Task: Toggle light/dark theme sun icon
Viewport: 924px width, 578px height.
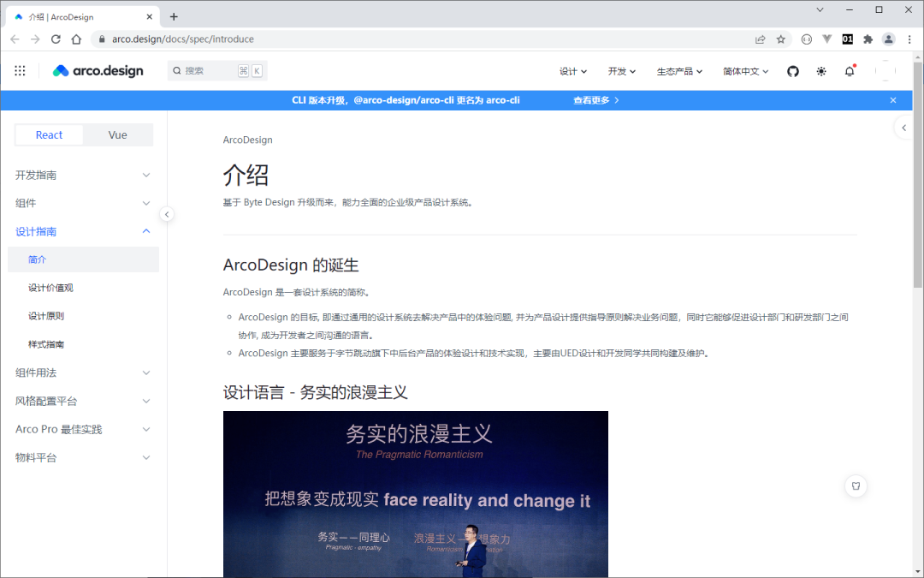Action: pos(821,71)
